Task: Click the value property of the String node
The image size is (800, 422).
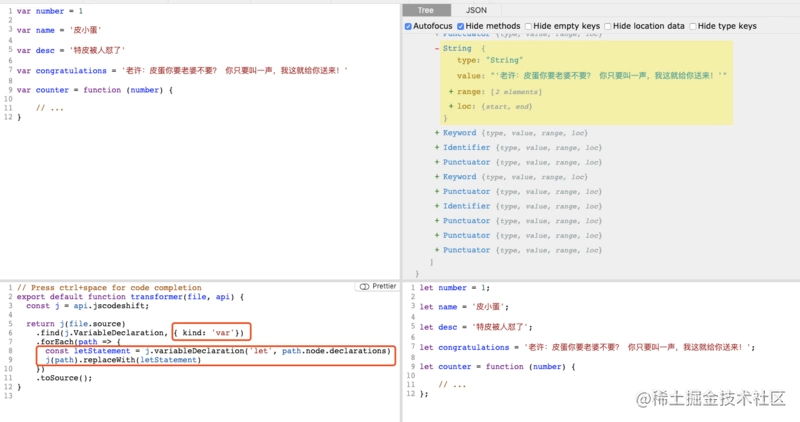Action: [592, 76]
